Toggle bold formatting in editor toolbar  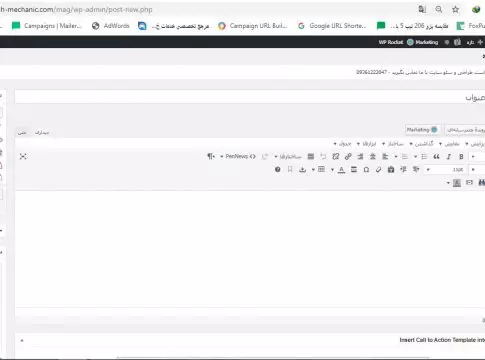click(461, 157)
